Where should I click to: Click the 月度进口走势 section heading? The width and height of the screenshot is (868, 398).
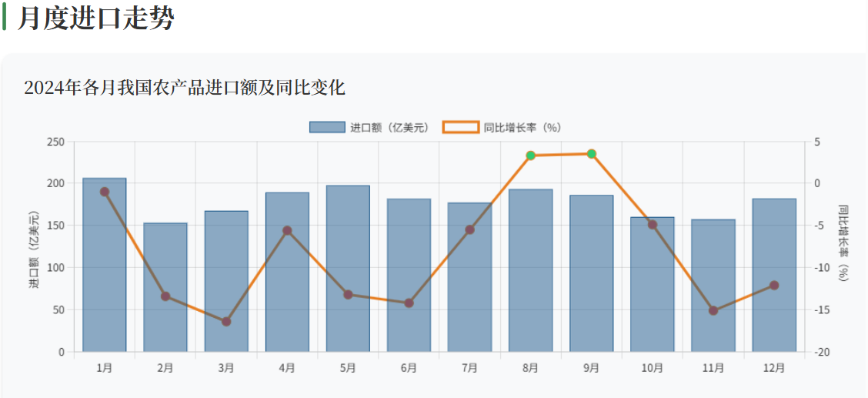pyautogui.click(x=96, y=18)
